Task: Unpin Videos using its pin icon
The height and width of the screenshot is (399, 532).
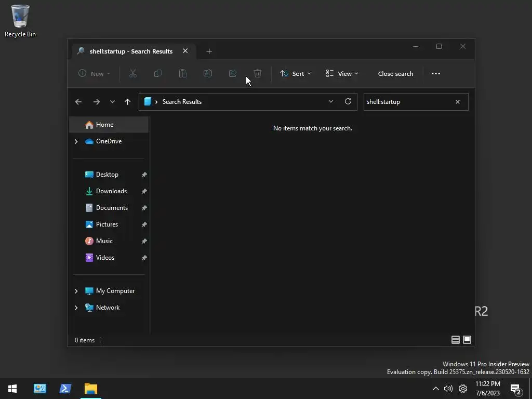Action: coord(144,258)
